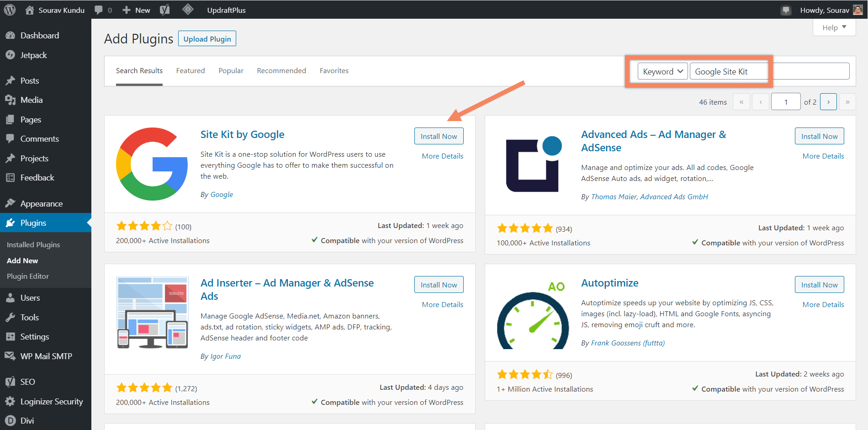The width and height of the screenshot is (868, 430).
Task: Open More Details for Advanced Ads
Action: [823, 156]
